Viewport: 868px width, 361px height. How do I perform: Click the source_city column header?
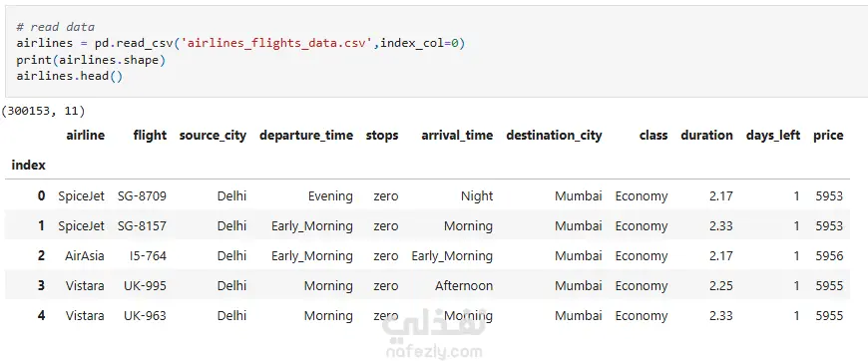pos(213,136)
